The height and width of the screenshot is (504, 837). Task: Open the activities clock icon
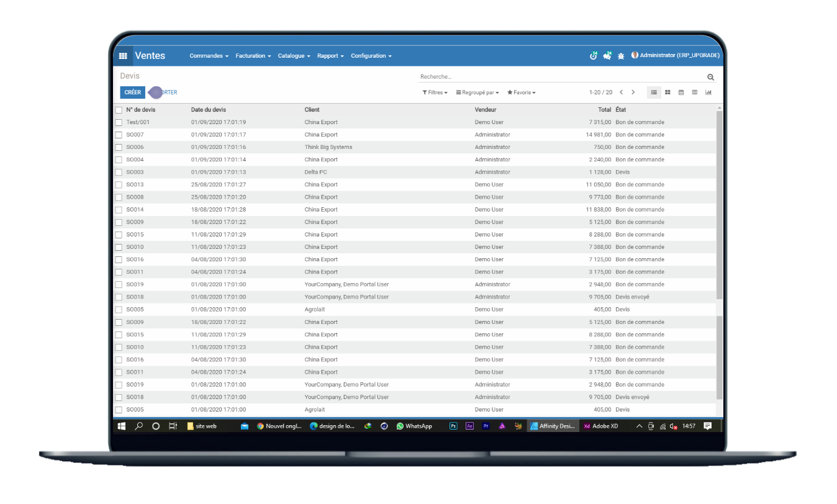(593, 56)
